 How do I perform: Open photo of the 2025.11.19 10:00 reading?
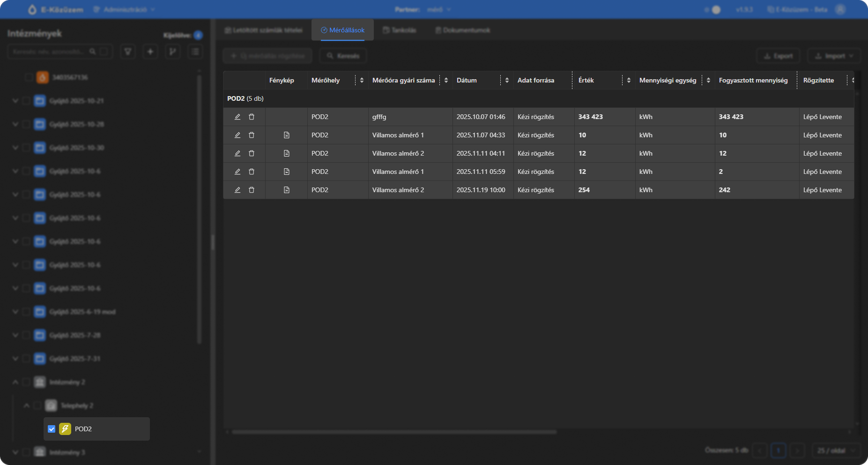[287, 190]
